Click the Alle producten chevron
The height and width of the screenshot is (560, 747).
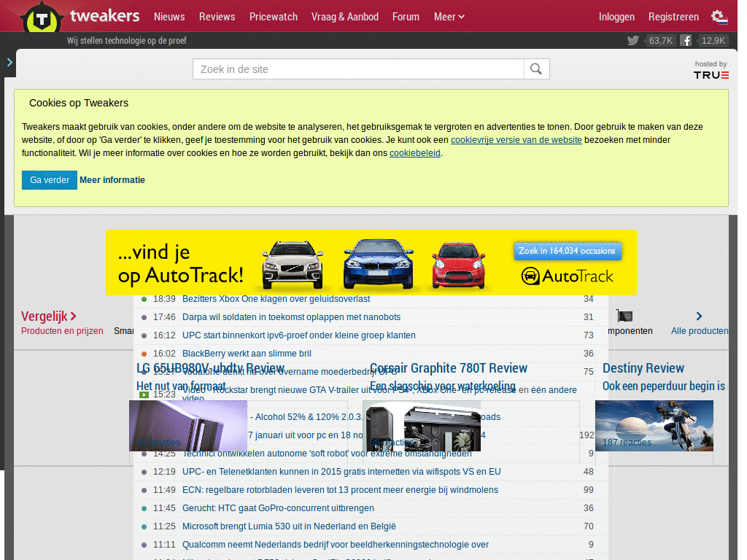click(x=698, y=316)
